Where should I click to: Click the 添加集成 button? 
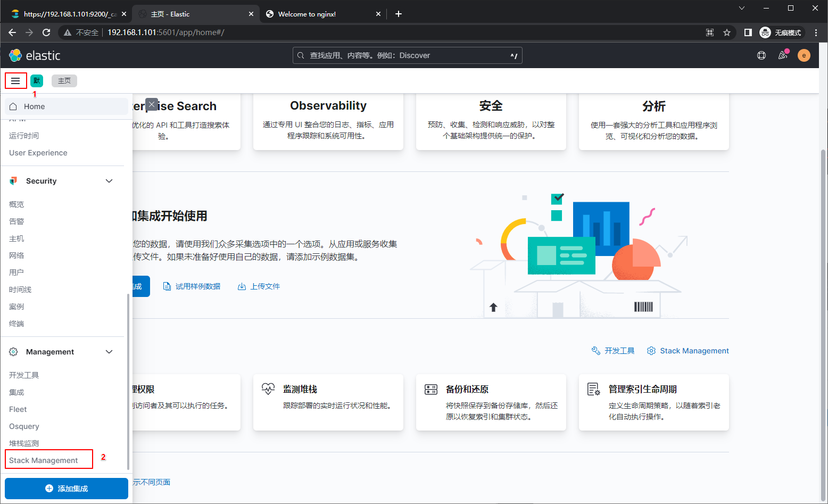point(67,489)
